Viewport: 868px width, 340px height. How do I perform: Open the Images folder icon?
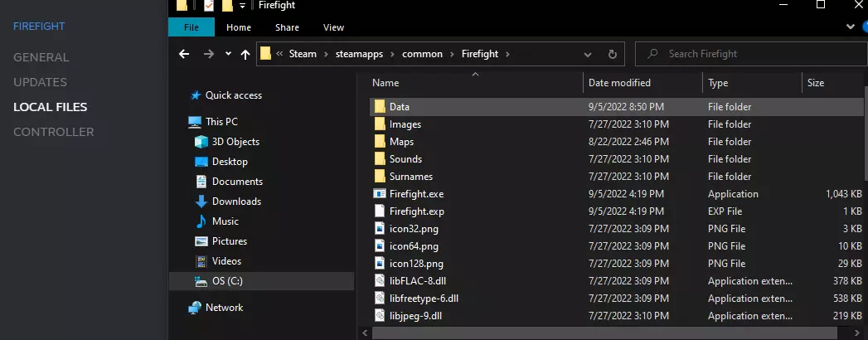tap(379, 124)
